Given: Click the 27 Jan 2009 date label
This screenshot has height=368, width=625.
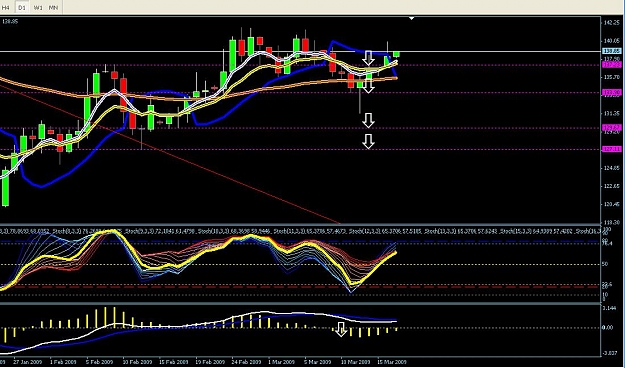Looking at the screenshot, I should (x=27, y=362).
